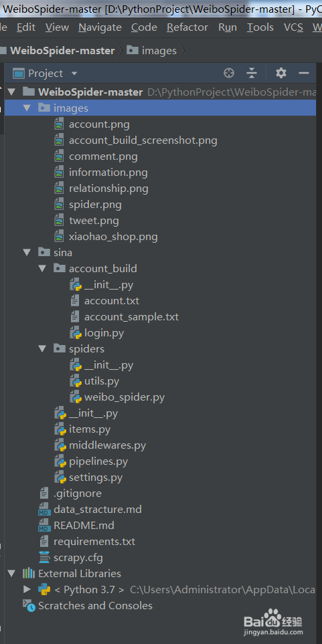This screenshot has height=644, width=322.
Task: Click the Collapse All icon in Project panel
Action: tap(251, 73)
